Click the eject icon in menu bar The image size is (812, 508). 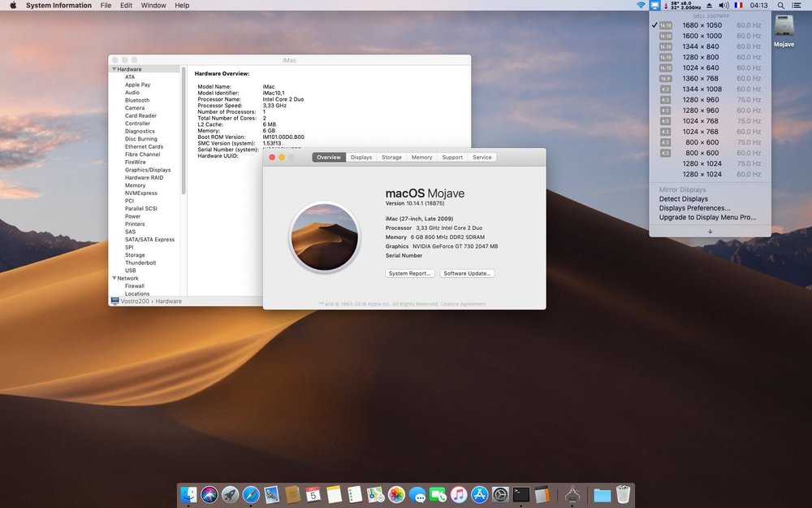point(709,5)
